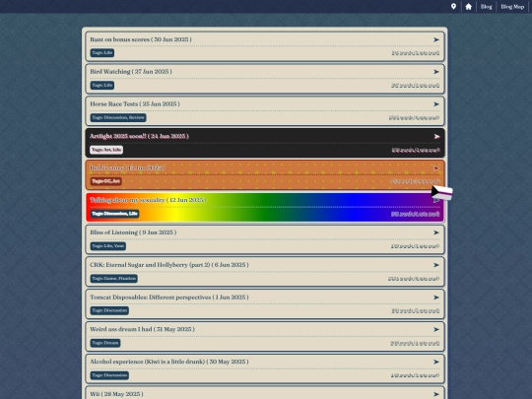Expand the CRK: Eternal Sugar and Hollyberry arrow
This screenshot has width=532, height=399.
[436, 265]
